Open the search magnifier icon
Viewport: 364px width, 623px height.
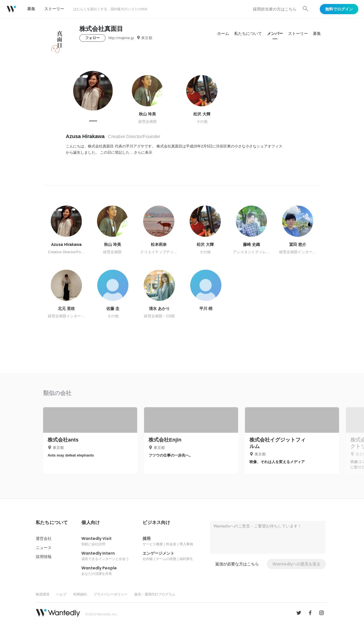[305, 9]
